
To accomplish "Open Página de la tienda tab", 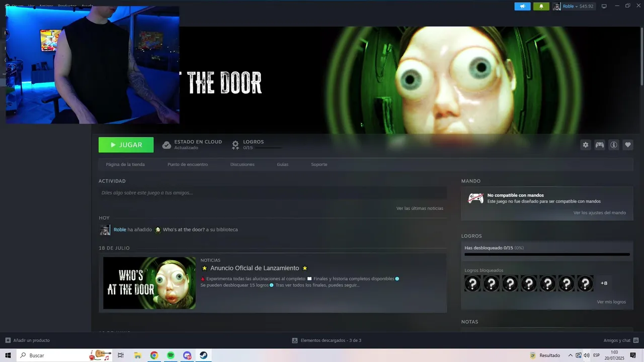I will click(125, 164).
